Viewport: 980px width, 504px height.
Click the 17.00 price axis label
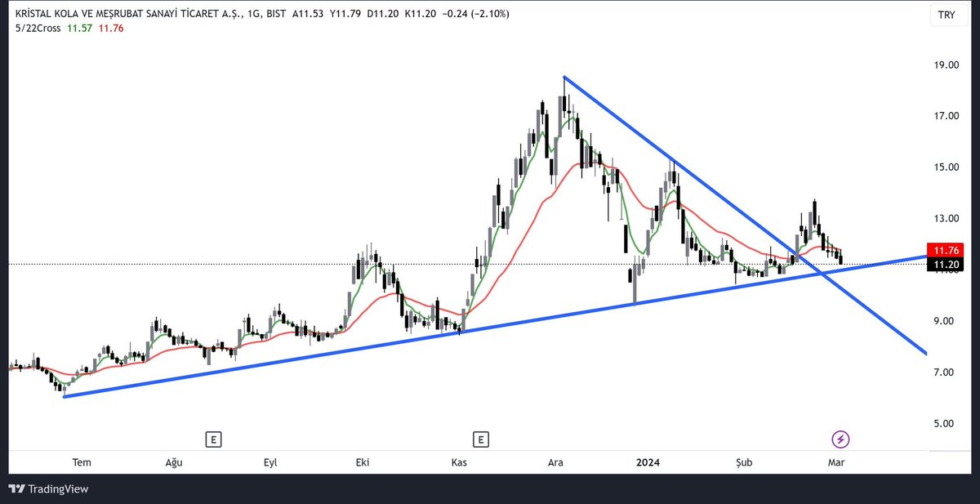947,116
